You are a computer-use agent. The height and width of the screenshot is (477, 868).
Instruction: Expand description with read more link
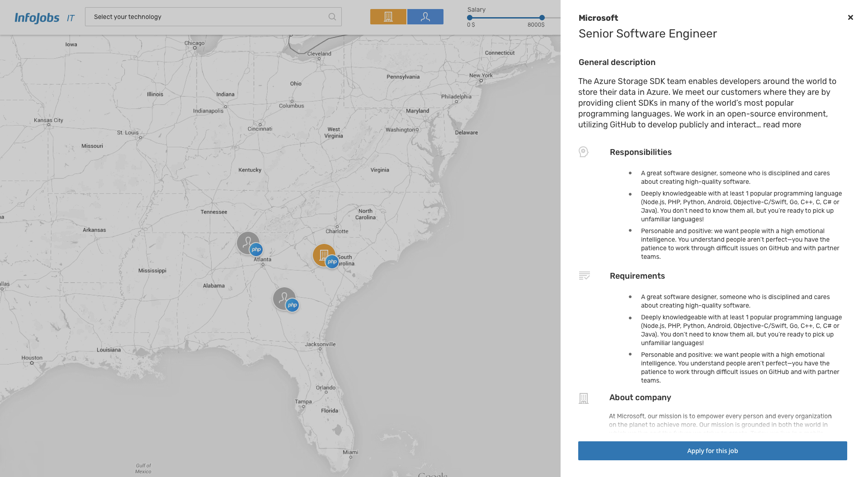[x=782, y=125]
